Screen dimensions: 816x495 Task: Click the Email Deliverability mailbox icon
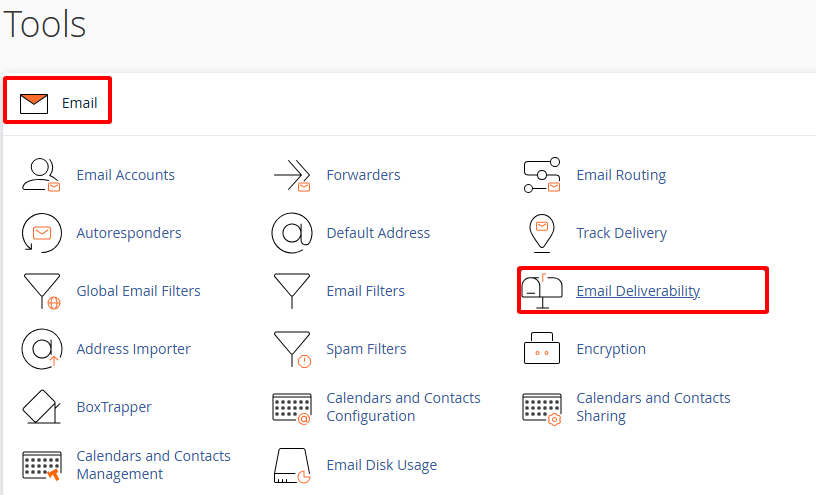point(542,291)
